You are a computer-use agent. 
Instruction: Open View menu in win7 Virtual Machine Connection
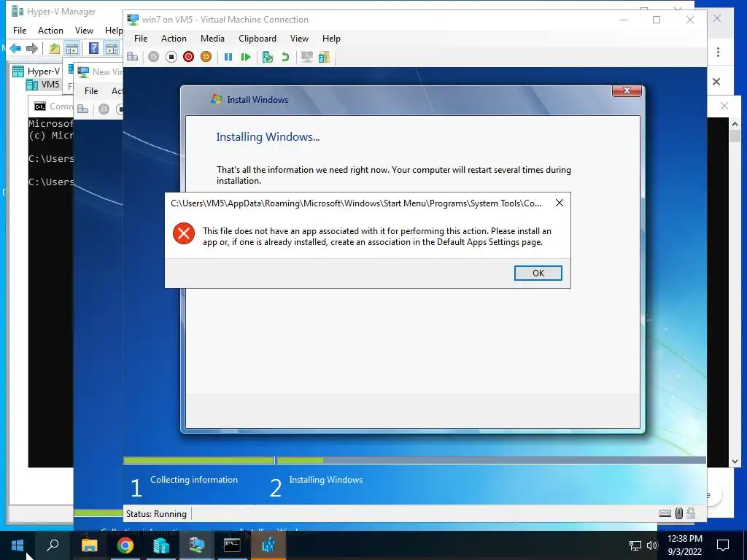pos(299,39)
